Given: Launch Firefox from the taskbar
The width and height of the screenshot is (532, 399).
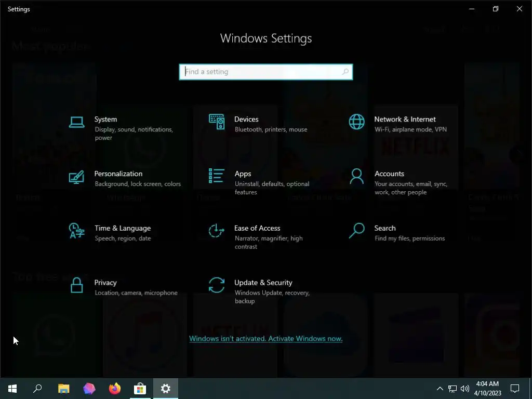Looking at the screenshot, I should pos(115,389).
